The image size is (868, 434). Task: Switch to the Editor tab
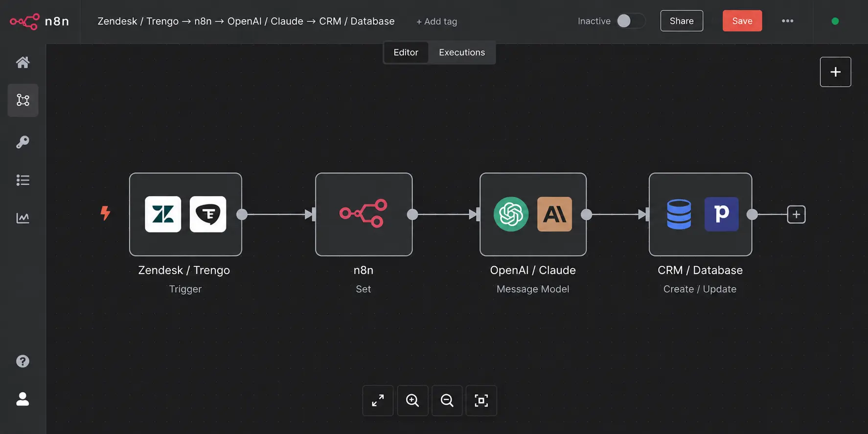406,52
